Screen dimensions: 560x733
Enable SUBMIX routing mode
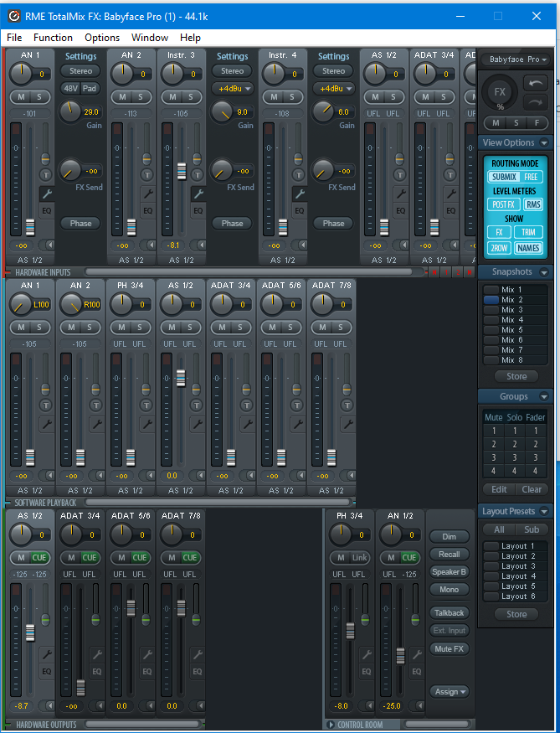504,177
